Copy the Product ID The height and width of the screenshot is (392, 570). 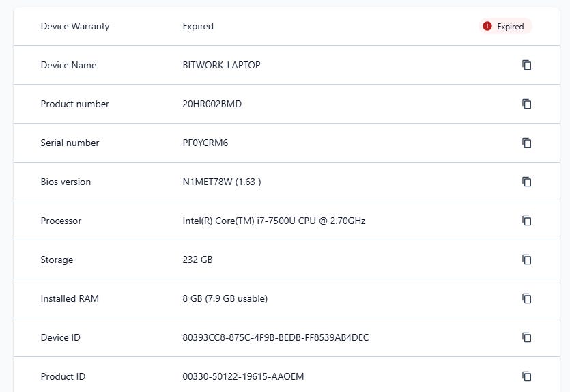click(x=526, y=376)
